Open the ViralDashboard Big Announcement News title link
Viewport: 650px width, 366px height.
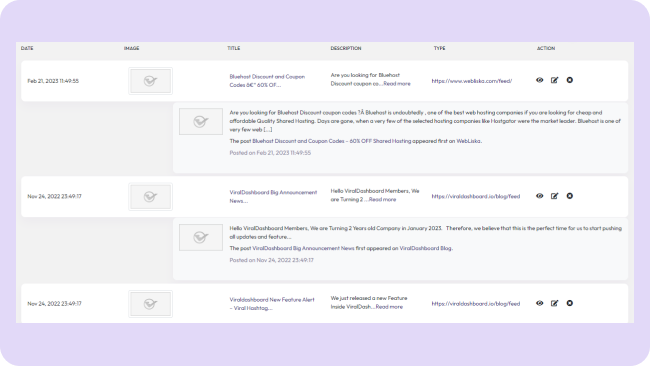tap(273, 196)
